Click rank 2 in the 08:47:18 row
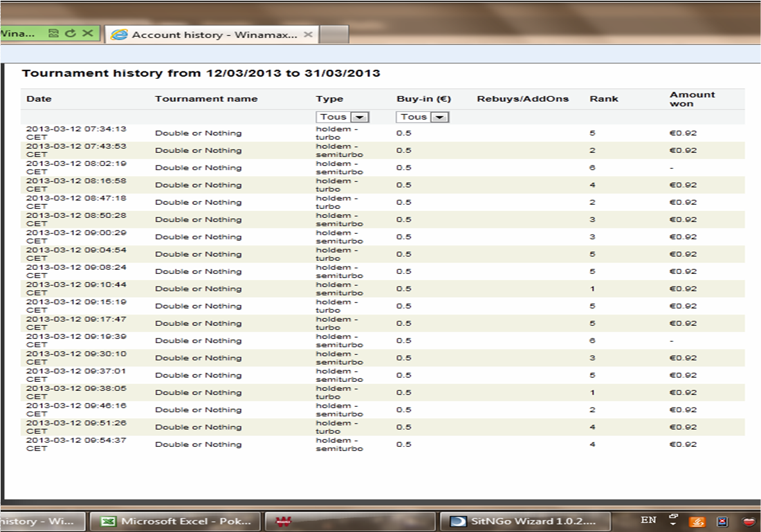This screenshot has height=532, width=761. (592, 203)
